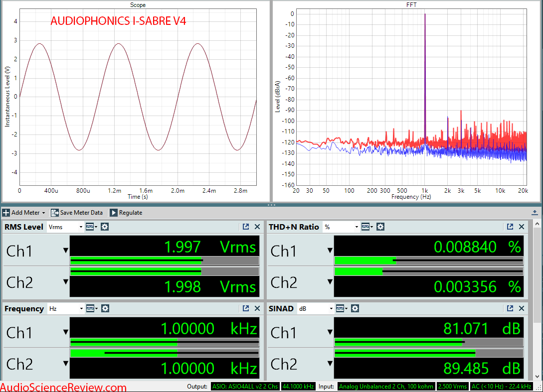The height and width of the screenshot is (392, 543).
Task: Pop out the THD+N Ratio meter
Action: [x=510, y=227]
